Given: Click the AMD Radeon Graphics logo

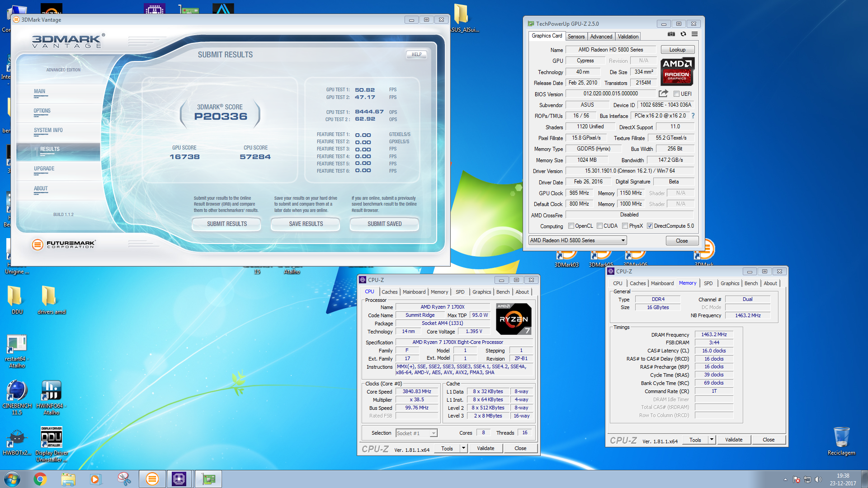Looking at the screenshot, I should click(677, 72).
